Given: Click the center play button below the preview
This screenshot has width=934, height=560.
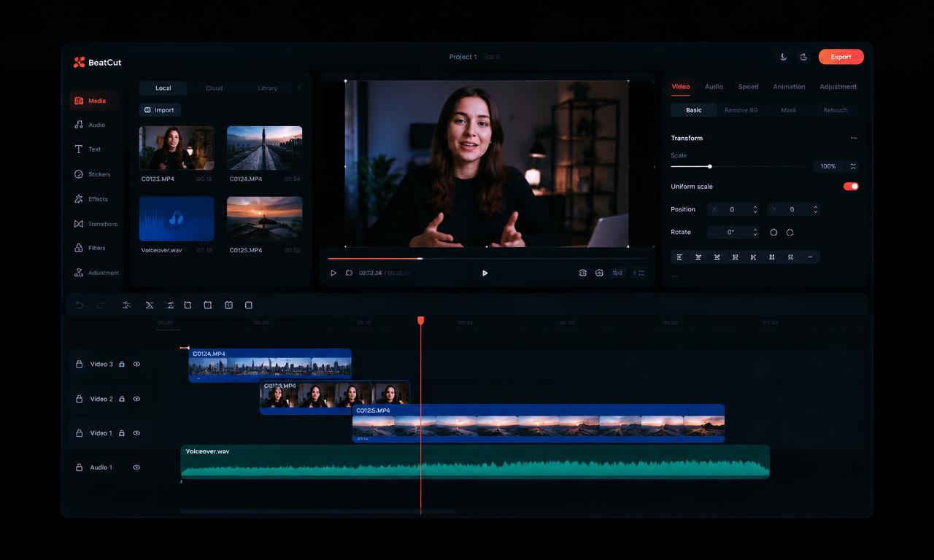Looking at the screenshot, I should pos(485,273).
